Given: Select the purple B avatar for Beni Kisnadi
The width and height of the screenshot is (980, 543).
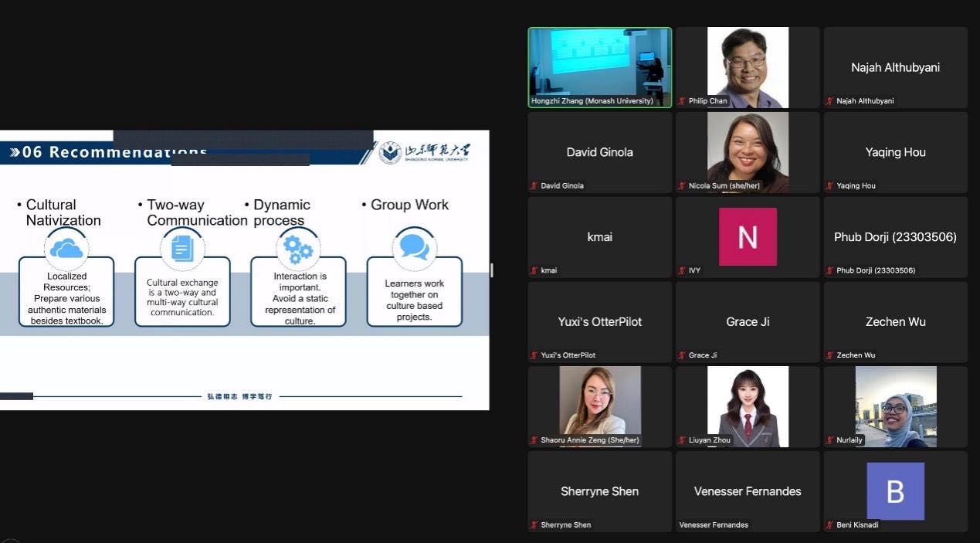Looking at the screenshot, I should [895, 491].
